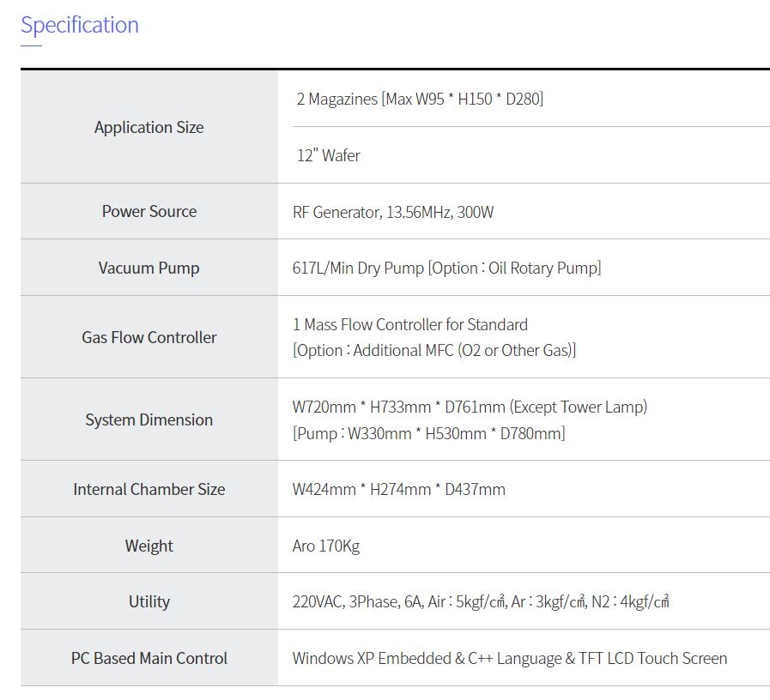The height and width of the screenshot is (700, 770).
Task: Click the Application Size row label
Action: click(149, 127)
